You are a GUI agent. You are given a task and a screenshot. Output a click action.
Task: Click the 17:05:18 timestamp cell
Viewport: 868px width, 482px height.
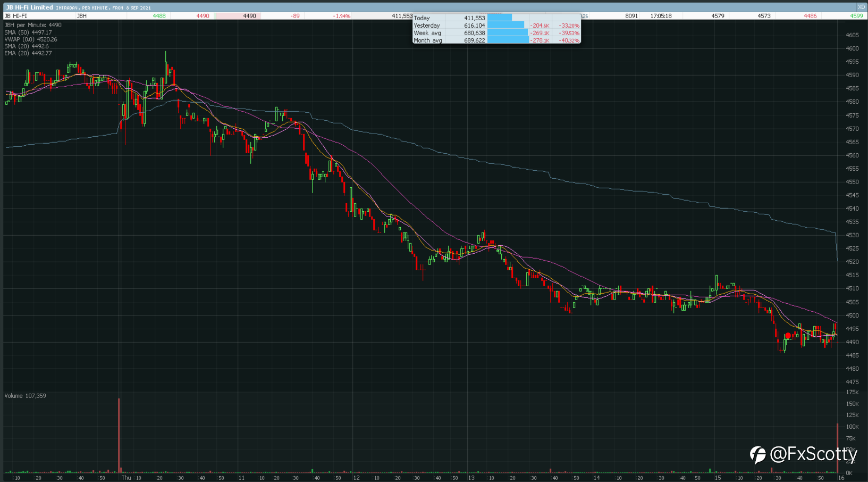tap(661, 16)
